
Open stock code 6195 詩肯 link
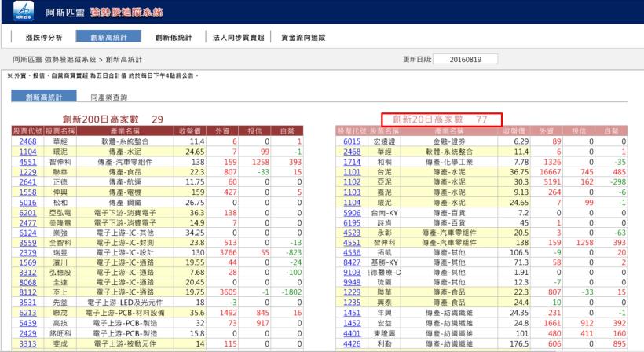pos(352,222)
